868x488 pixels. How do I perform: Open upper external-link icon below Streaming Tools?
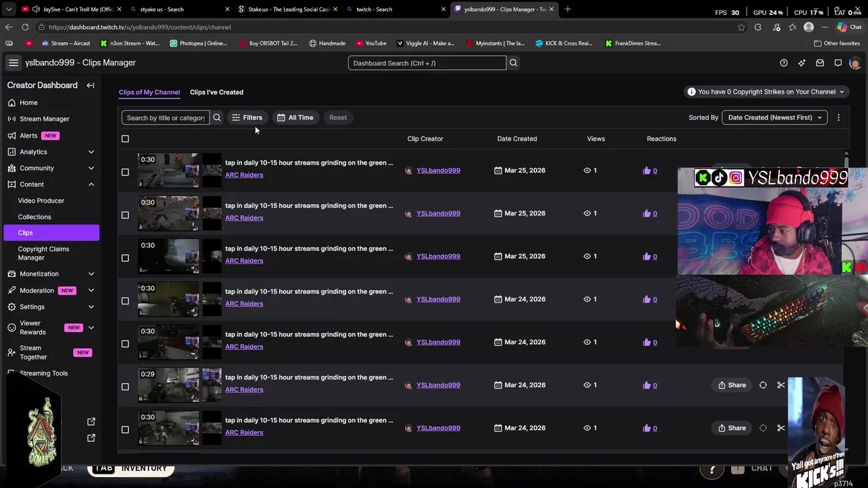click(92, 422)
